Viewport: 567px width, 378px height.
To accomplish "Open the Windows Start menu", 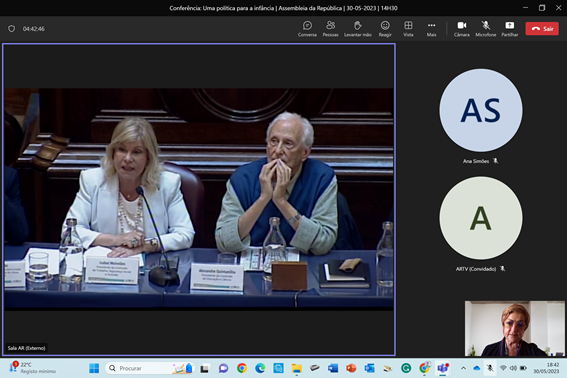I will [x=94, y=368].
